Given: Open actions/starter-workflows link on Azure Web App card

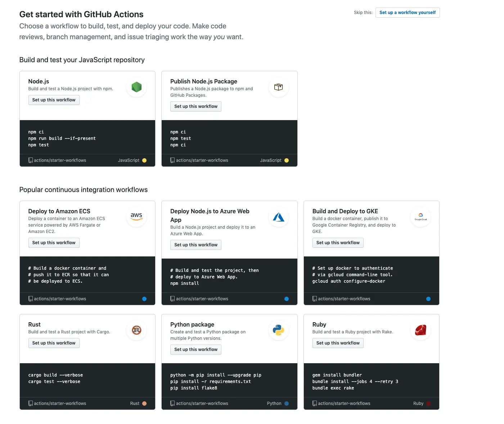Looking at the screenshot, I should 202,299.
